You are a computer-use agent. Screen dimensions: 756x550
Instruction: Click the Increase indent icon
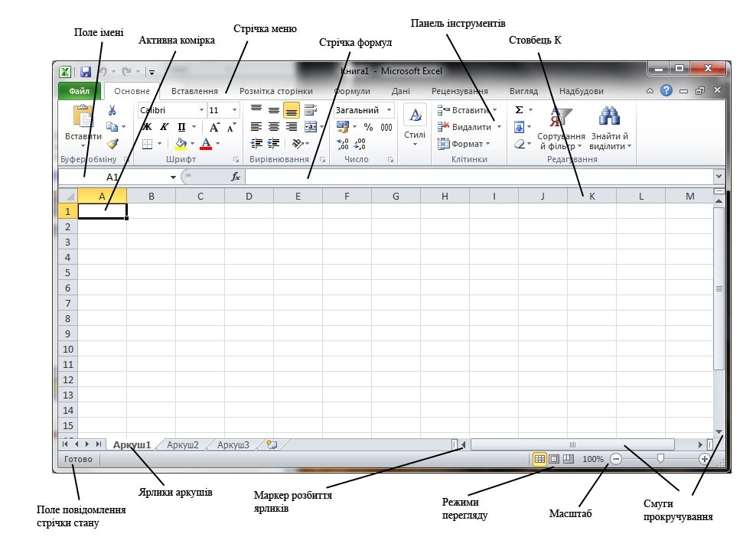pyautogui.click(x=274, y=143)
